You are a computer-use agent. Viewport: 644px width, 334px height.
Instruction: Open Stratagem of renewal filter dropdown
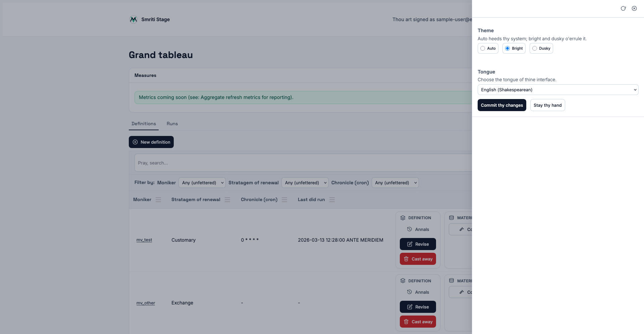(x=305, y=183)
